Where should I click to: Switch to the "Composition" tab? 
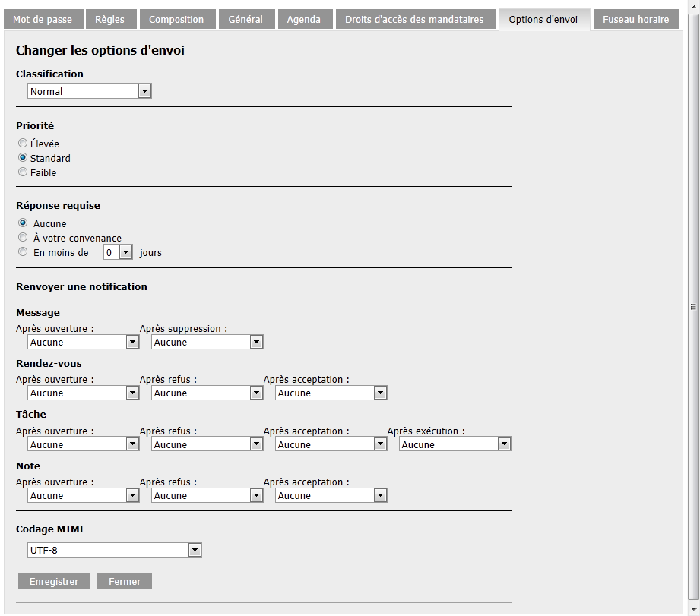point(177,19)
